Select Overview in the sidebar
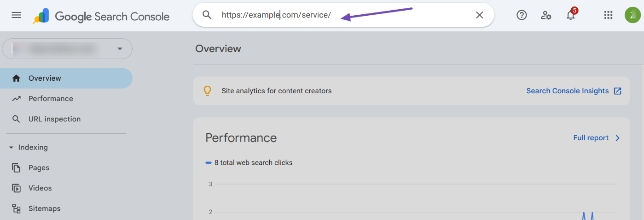 [x=45, y=78]
